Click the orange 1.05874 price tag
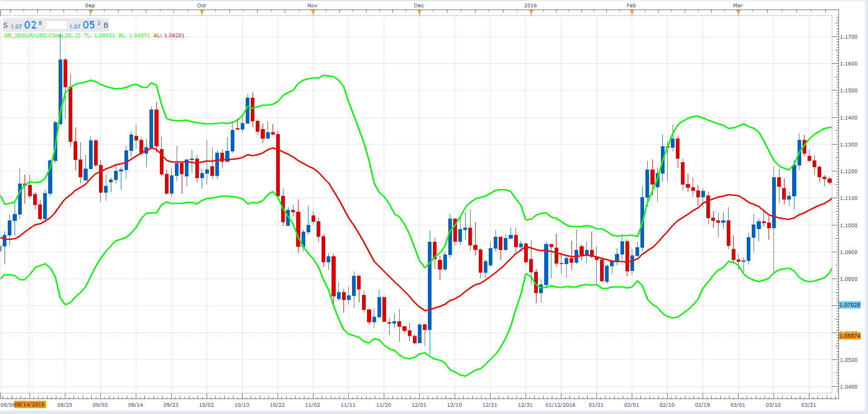868x414 pixels. click(849, 336)
